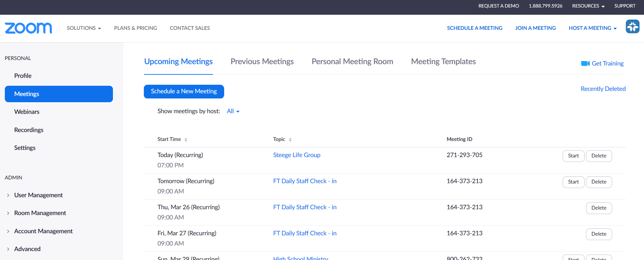This screenshot has height=260, width=644.
Task: Delete Fri, Mar 27 staff check-in
Action: click(x=599, y=234)
